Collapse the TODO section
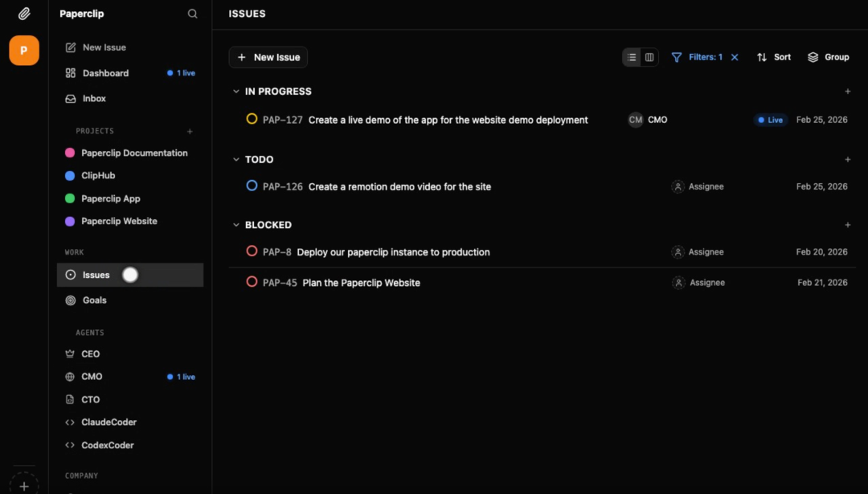The height and width of the screenshot is (494, 868). click(x=235, y=160)
